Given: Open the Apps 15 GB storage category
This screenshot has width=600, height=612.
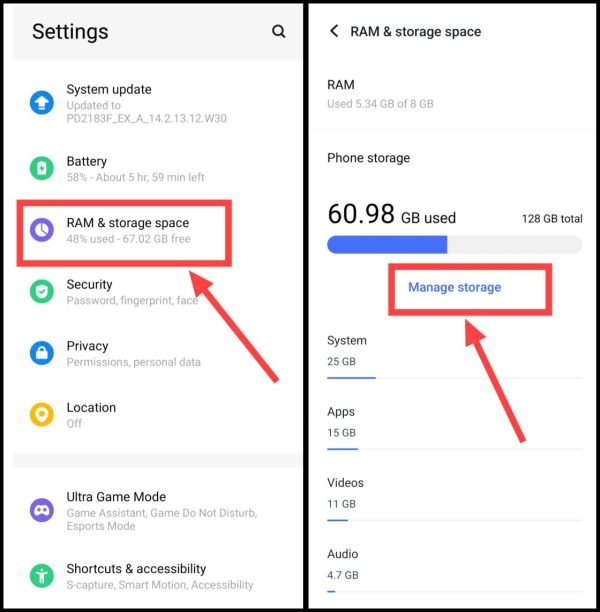Looking at the screenshot, I should coord(454,427).
